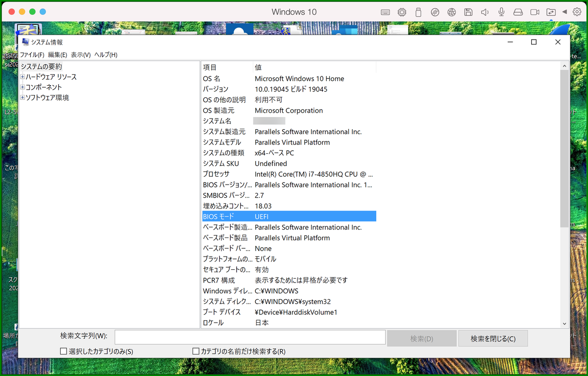The height and width of the screenshot is (376, 588).
Task: Open the ヘルプ(H) menu
Action: coord(106,55)
